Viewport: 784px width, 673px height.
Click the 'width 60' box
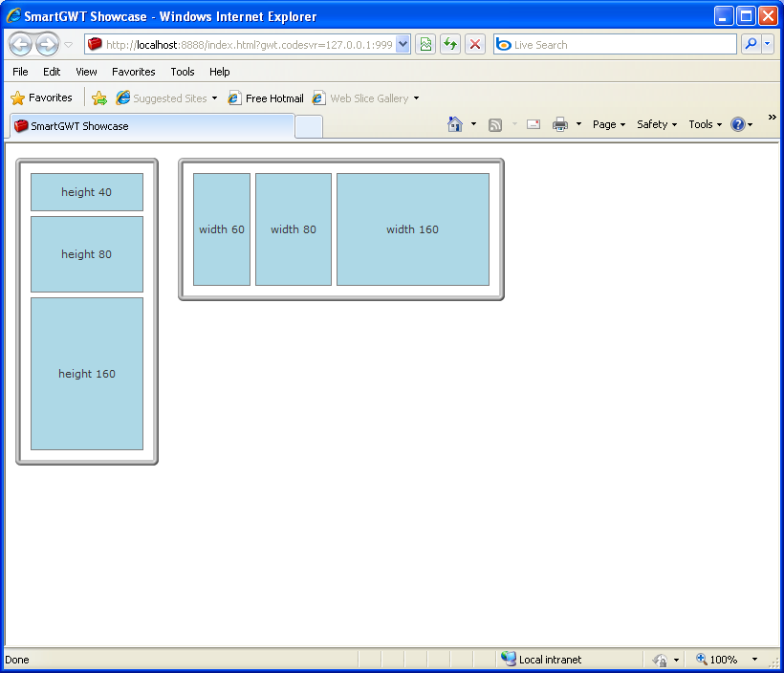[222, 229]
